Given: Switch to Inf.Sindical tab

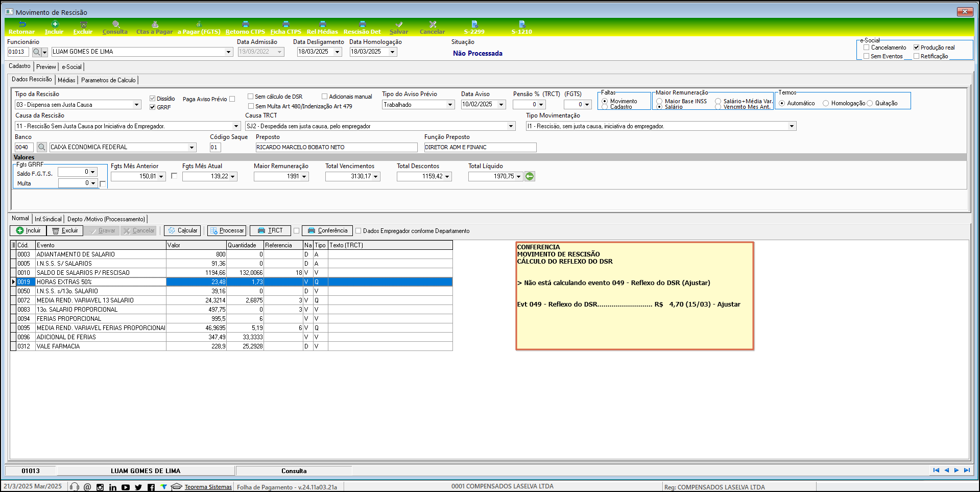Looking at the screenshot, I should point(48,219).
